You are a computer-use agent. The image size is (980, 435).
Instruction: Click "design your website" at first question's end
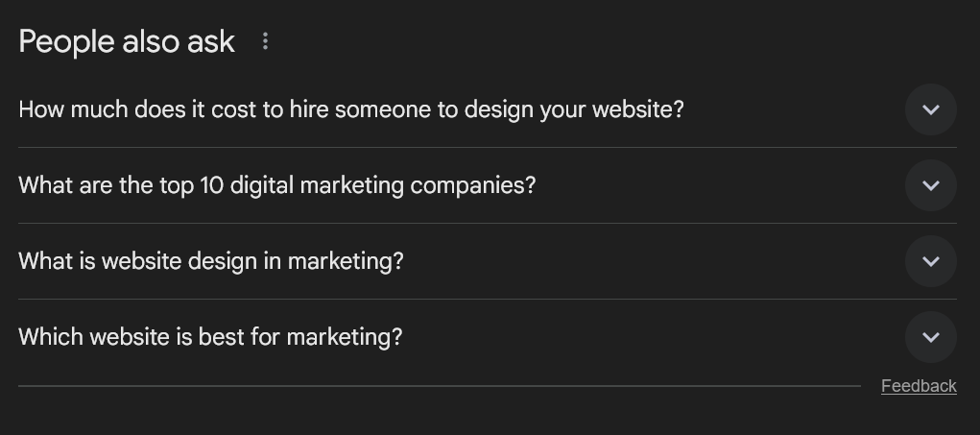[573, 109]
